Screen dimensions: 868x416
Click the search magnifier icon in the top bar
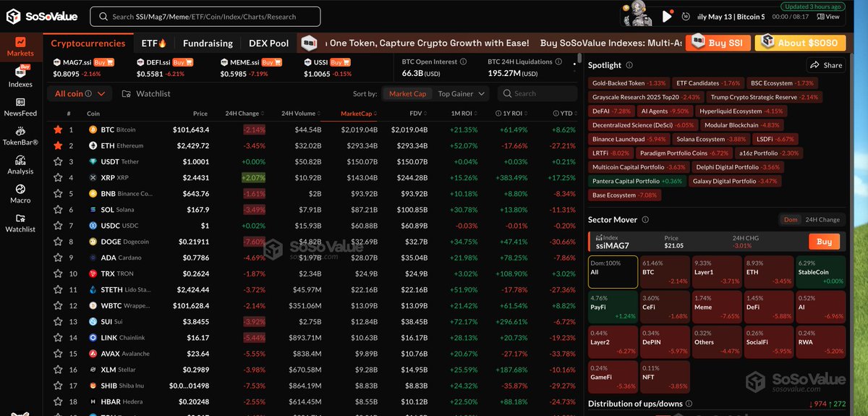click(103, 17)
